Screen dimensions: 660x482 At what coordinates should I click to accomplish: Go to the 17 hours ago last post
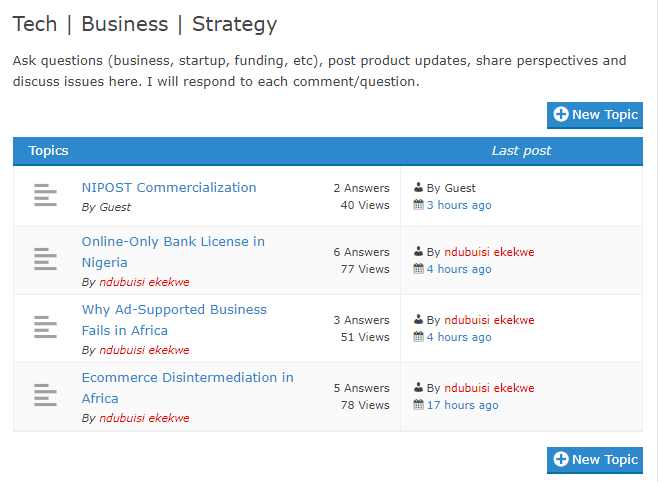click(x=462, y=405)
